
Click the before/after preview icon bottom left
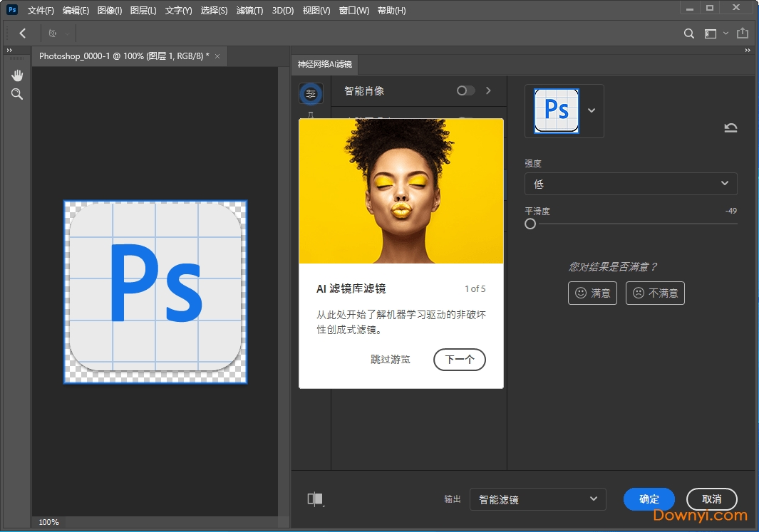pyautogui.click(x=314, y=499)
